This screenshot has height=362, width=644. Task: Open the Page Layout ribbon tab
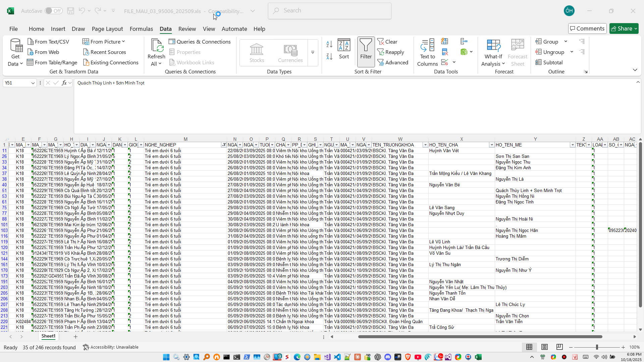(107, 29)
